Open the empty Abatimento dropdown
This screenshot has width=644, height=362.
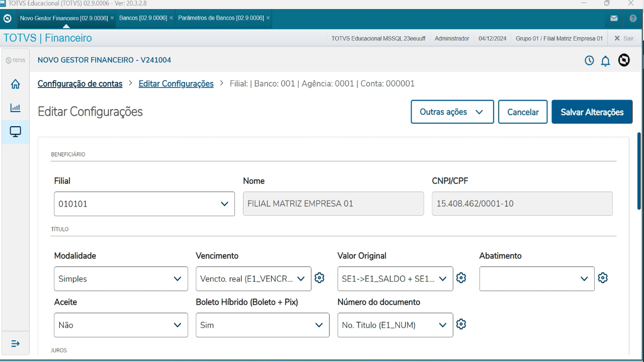pyautogui.click(x=537, y=279)
